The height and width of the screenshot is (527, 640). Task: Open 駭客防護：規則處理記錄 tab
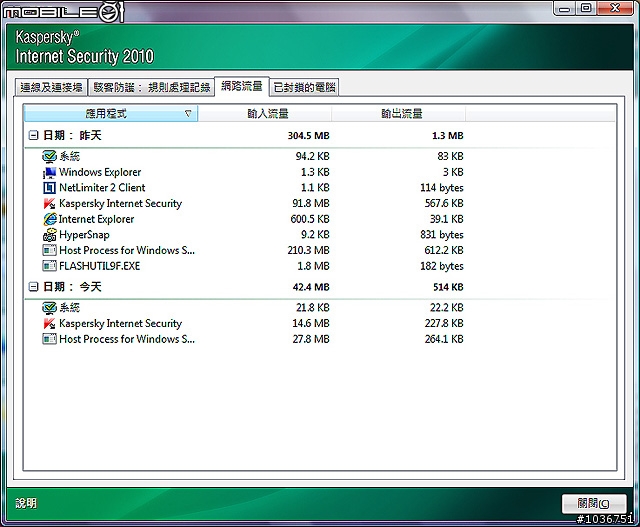[151, 87]
